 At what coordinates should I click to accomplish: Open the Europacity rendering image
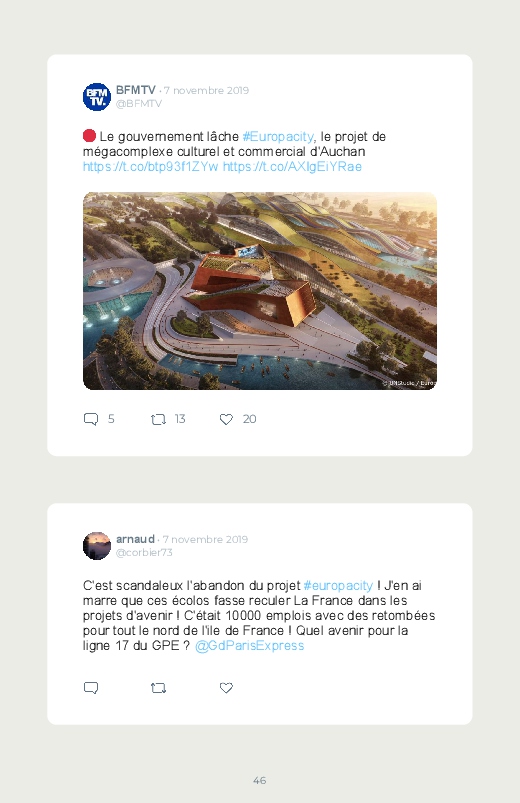pos(260,291)
